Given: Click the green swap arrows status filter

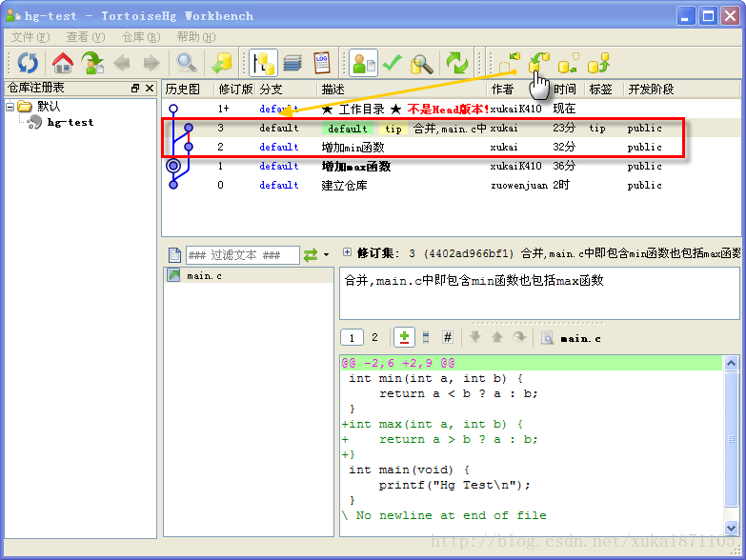Looking at the screenshot, I should [x=311, y=255].
